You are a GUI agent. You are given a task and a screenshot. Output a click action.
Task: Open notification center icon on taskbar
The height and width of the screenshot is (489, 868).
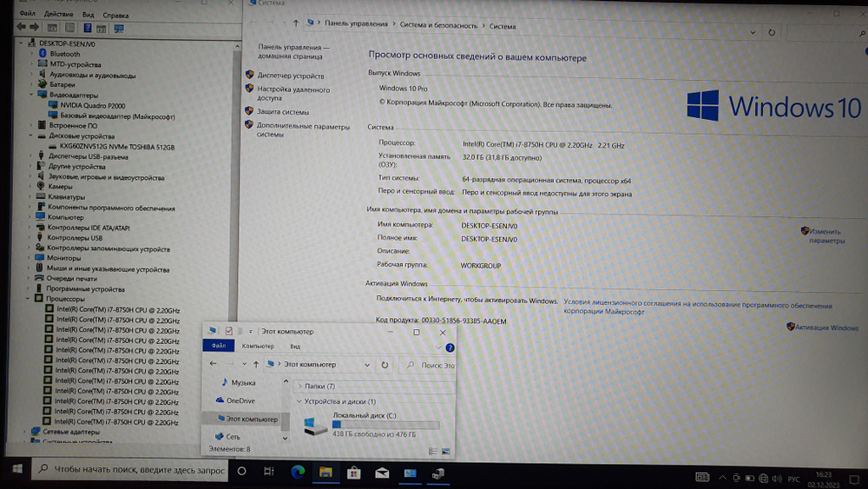(854, 479)
